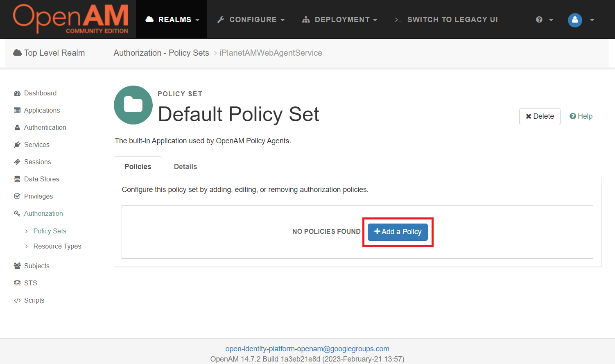This screenshot has width=615, height=364.
Task: Expand the caret next to help icon
Action: click(551, 20)
